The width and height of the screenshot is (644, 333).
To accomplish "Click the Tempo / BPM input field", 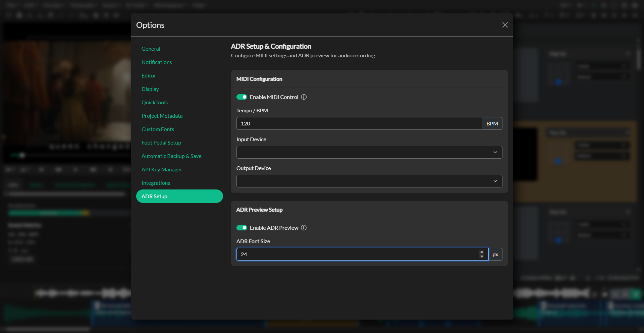I will (359, 123).
